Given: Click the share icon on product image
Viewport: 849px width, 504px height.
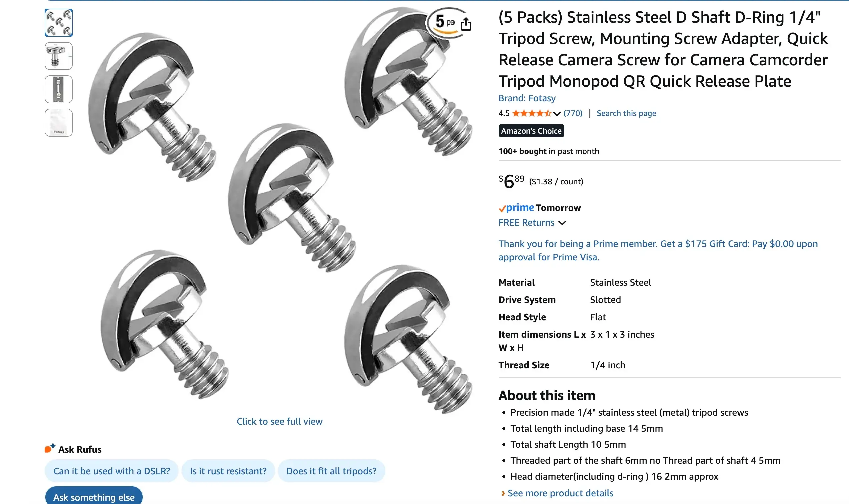Looking at the screenshot, I should tap(466, 24).
